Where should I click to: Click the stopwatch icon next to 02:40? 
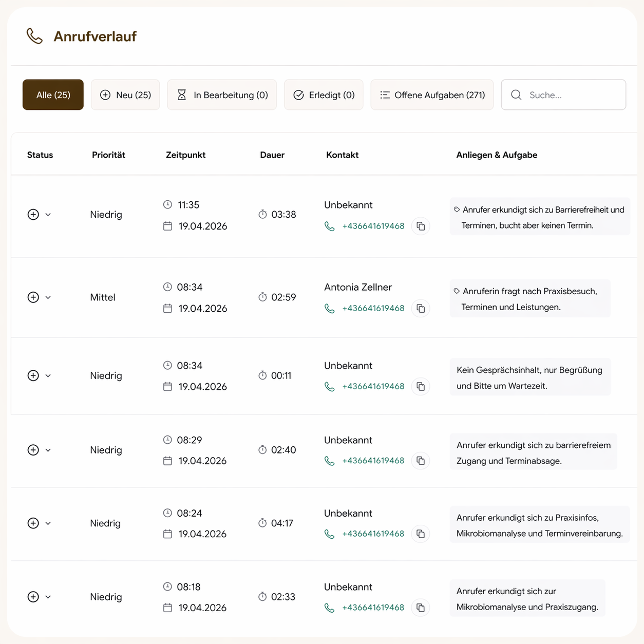(x=262, y=449)
